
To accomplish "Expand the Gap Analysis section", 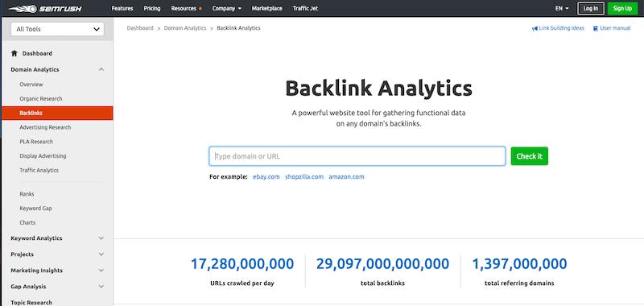I will click(101, 287).
